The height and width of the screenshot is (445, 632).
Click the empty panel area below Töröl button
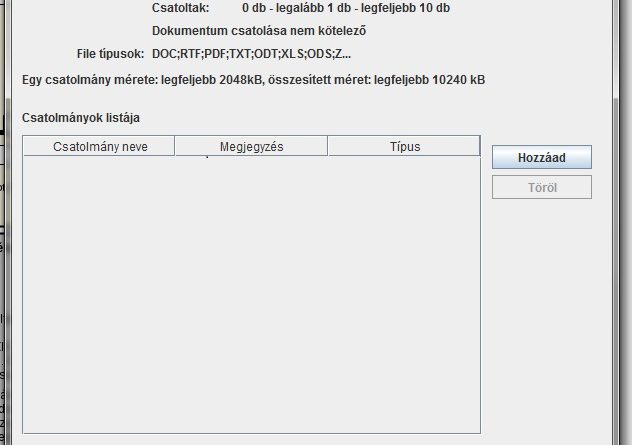point(541,300)
